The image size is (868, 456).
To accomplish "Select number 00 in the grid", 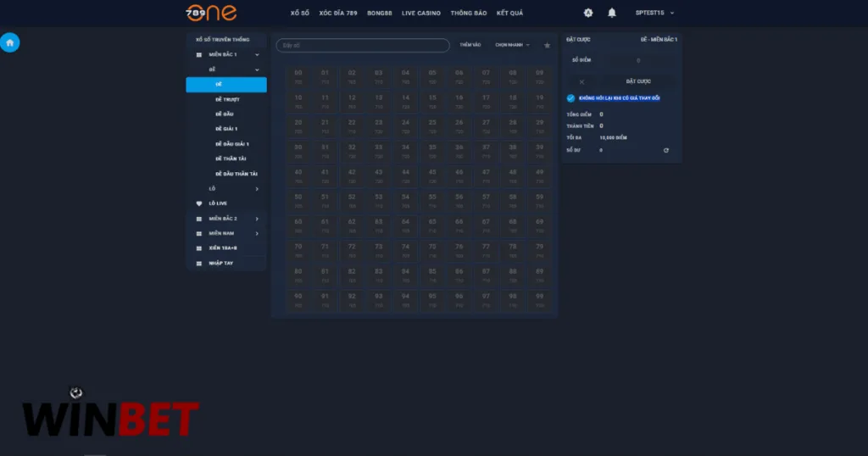I will point(298,77).
